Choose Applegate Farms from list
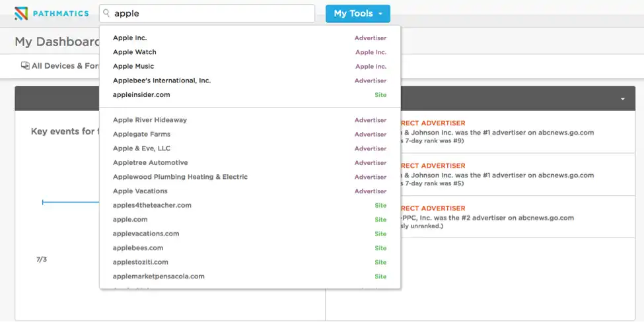Screen dimensions: 644x322 point(250,134)
